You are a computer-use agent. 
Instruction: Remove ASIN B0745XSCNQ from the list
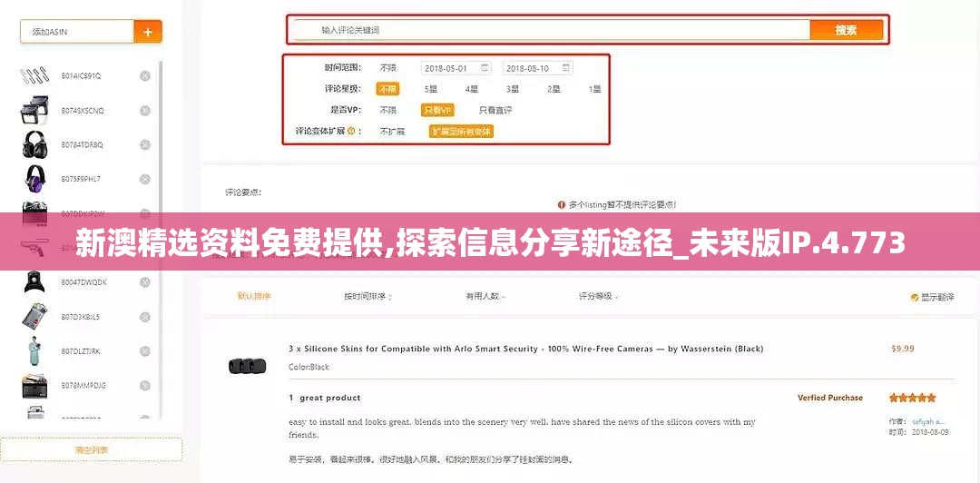point(145,111)
